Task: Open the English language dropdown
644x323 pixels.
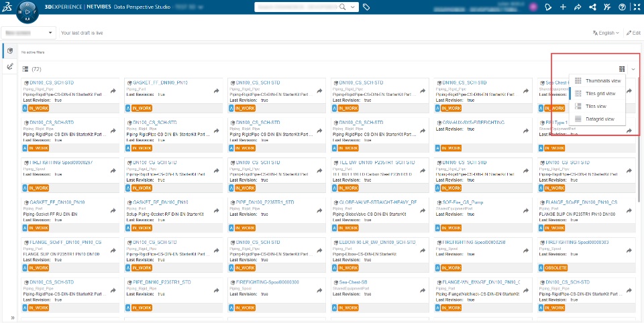Action: coord(605,33)
